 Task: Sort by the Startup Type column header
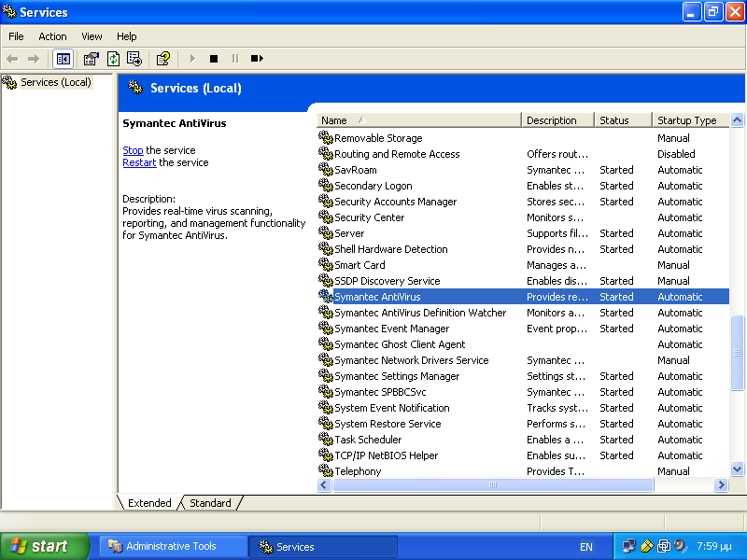tap(691, 120)
